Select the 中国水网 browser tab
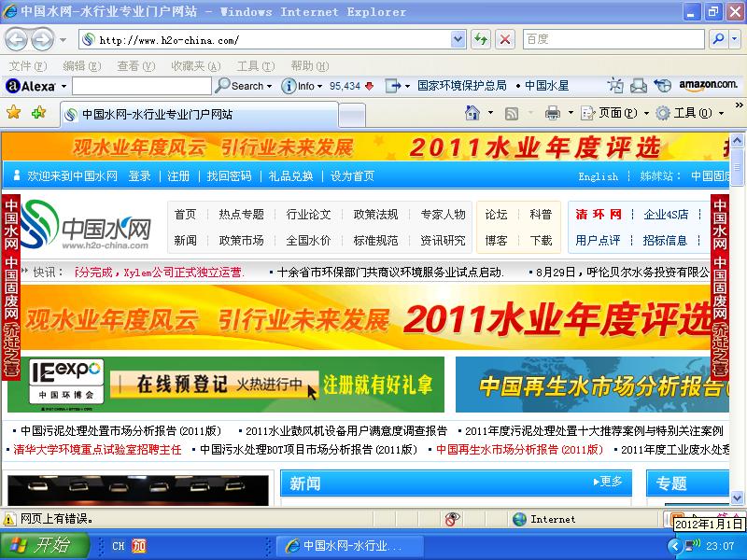This screenshot has height=560, width=747. (x=199, y=114)
